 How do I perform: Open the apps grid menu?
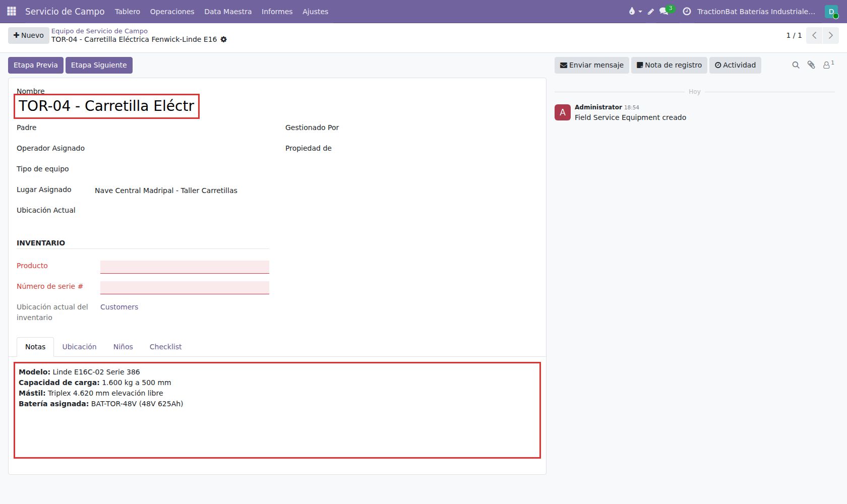(x=12, y=11)
